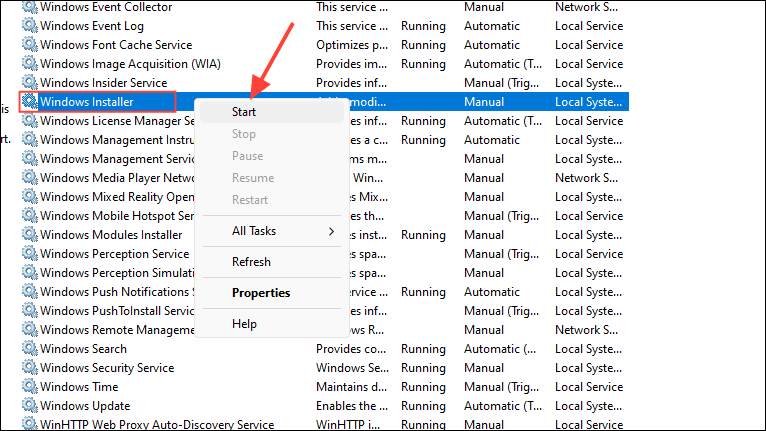Screen dimensions: 766x431
Task: Click the gear icon beside Windows License Manager
Action: pyautogui.click(x=30, y=121)
